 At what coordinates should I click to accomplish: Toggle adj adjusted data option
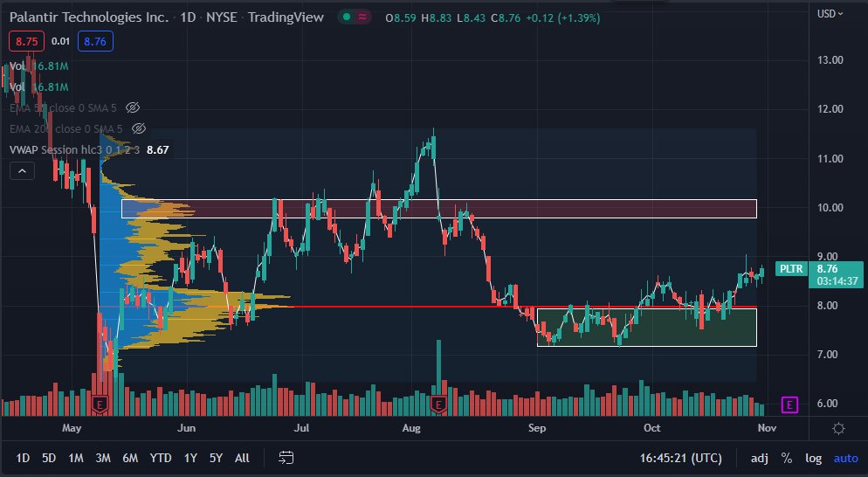760,458
